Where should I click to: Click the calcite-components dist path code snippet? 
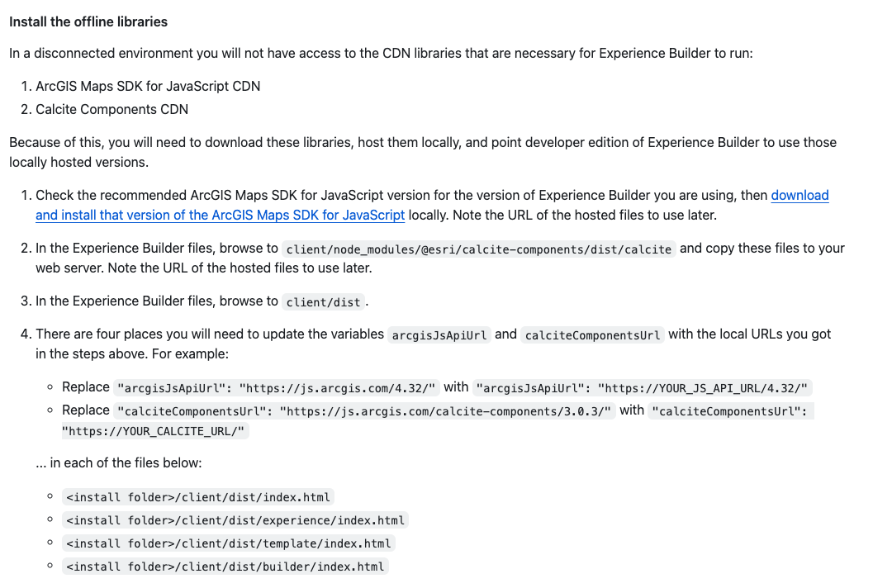pyautogui.click(x=478, y=249)
